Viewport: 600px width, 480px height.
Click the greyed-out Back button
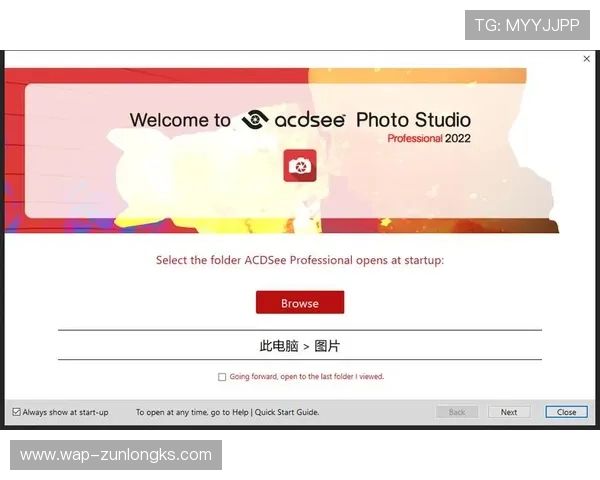(x=457, y=412)
